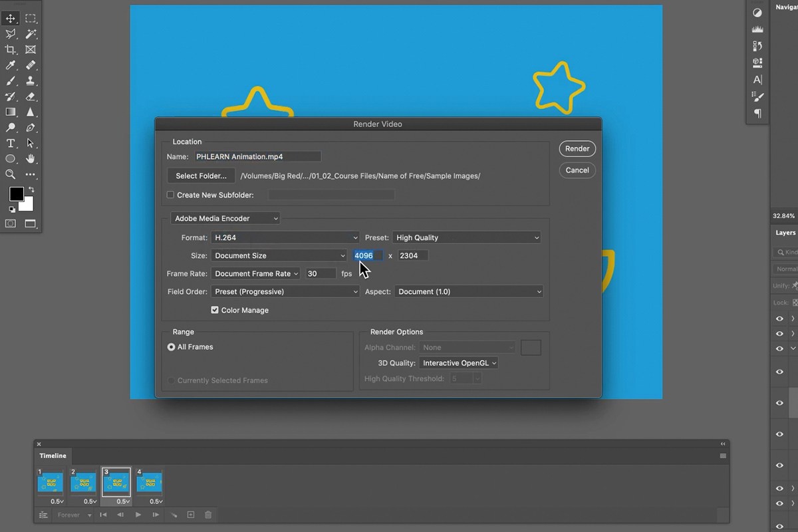Select the Eraser tool

pyautogui.click(x=30, y=96)
